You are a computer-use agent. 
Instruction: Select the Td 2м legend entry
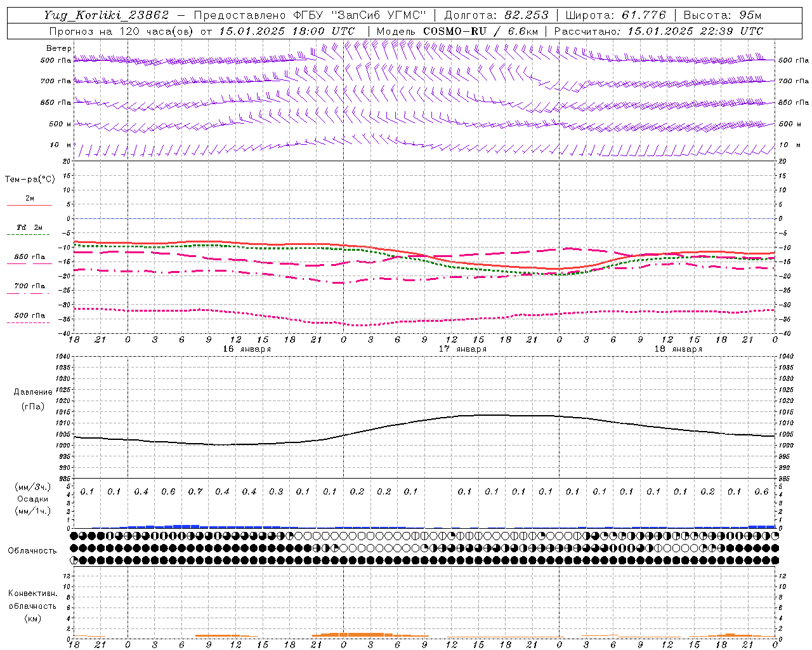pos(30,227)
